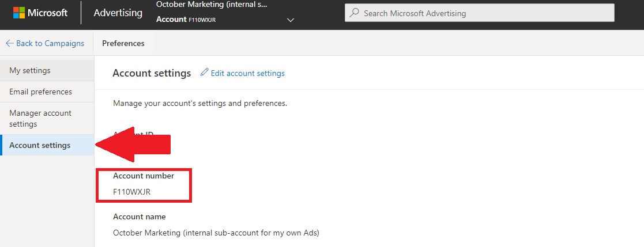Image resolution: width=644 pixels, height=247 pixels.
Task: Click the October Marketing account name in header
Action: [x=212, y=5]
